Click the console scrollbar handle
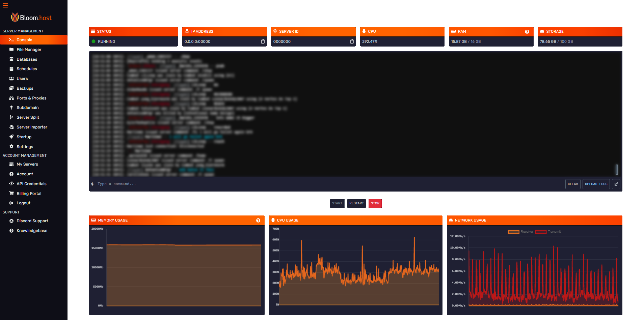Screen dimensions: 644x320 coord(616,169)
